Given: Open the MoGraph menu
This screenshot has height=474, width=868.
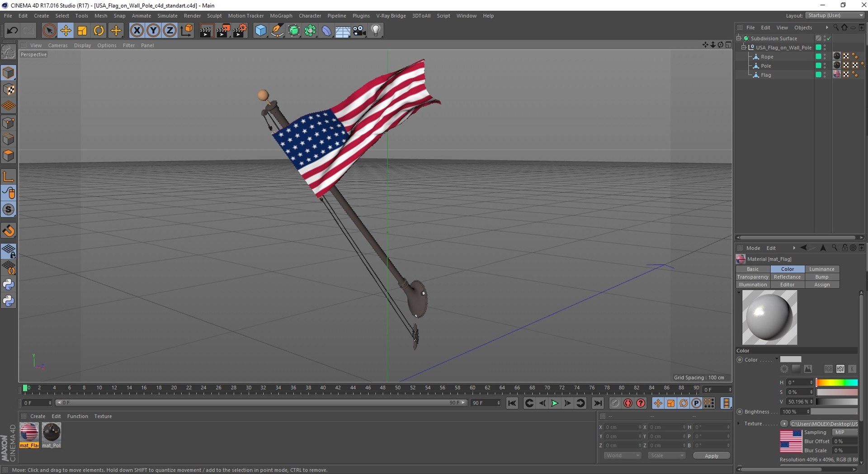Looking at the screenshot, I should (x=281, y=16).
